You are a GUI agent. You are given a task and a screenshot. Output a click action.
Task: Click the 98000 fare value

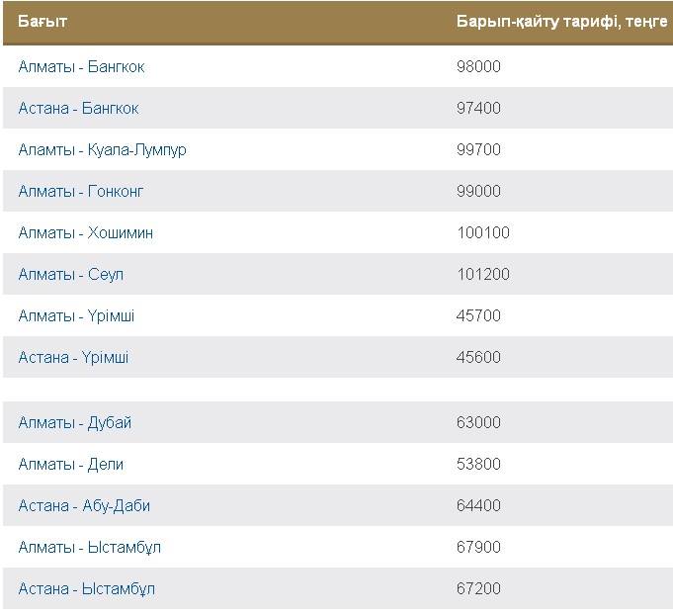pos(478,67)
